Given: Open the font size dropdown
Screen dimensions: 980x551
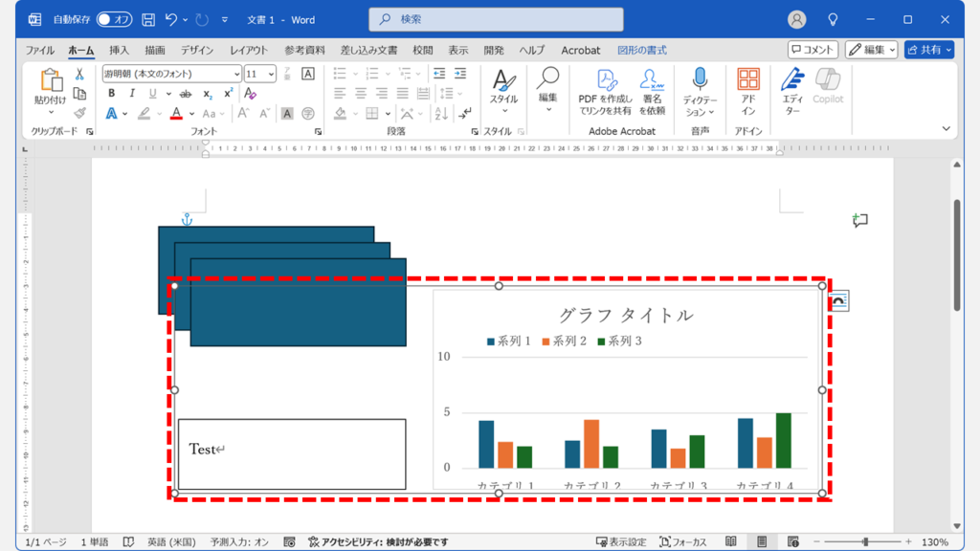Looking at the screenshot, I should coord(271,74).
